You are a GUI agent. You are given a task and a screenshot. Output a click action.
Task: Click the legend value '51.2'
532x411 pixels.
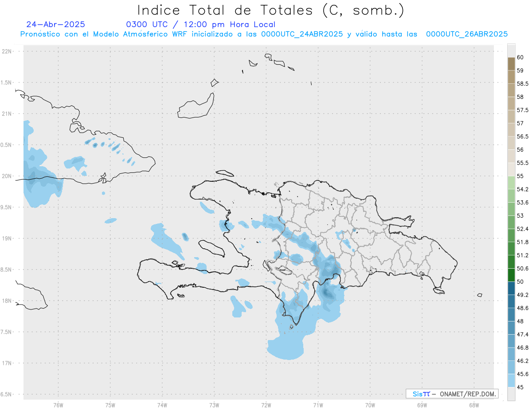pos(522,255)
